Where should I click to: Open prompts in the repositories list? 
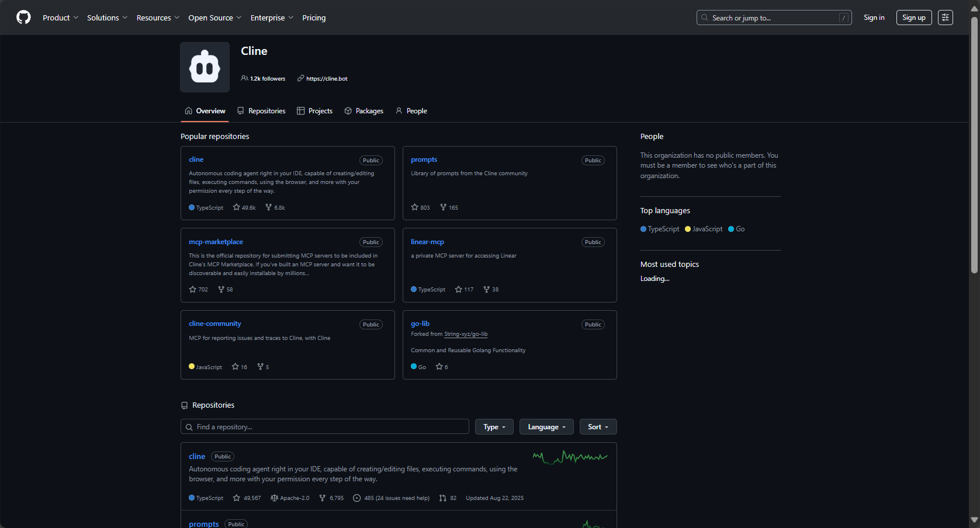tap(204, 524)
